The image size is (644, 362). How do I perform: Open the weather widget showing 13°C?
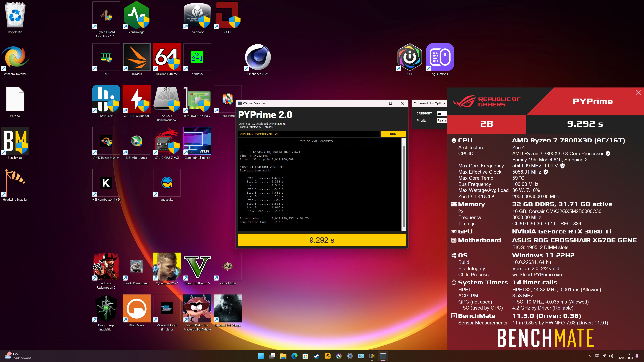pyautogui.click(x=18, y=356)
